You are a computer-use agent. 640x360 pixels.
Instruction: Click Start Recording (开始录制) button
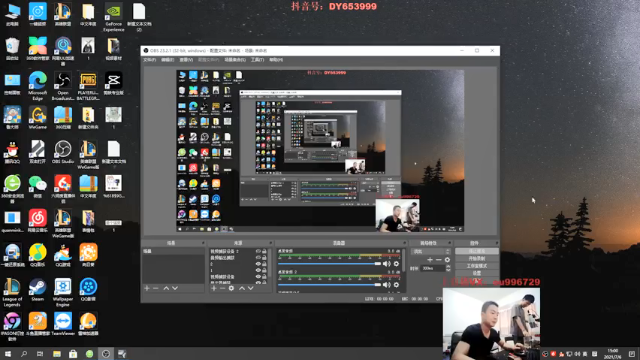click(x=477, y=259)
